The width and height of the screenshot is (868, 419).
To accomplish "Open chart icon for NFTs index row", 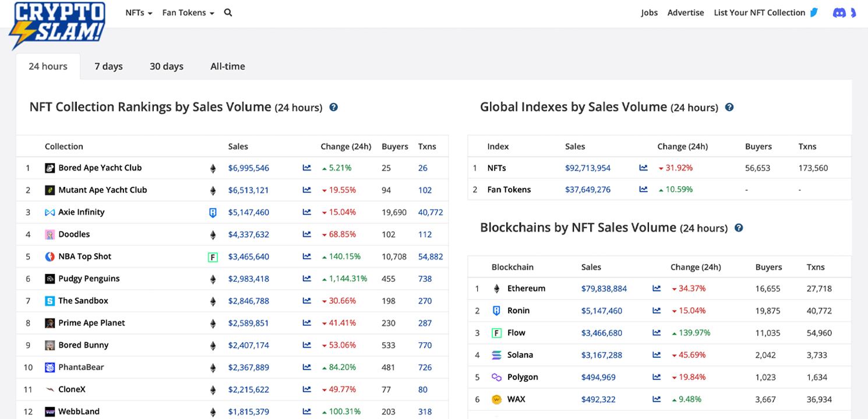I will coord(643,168).
